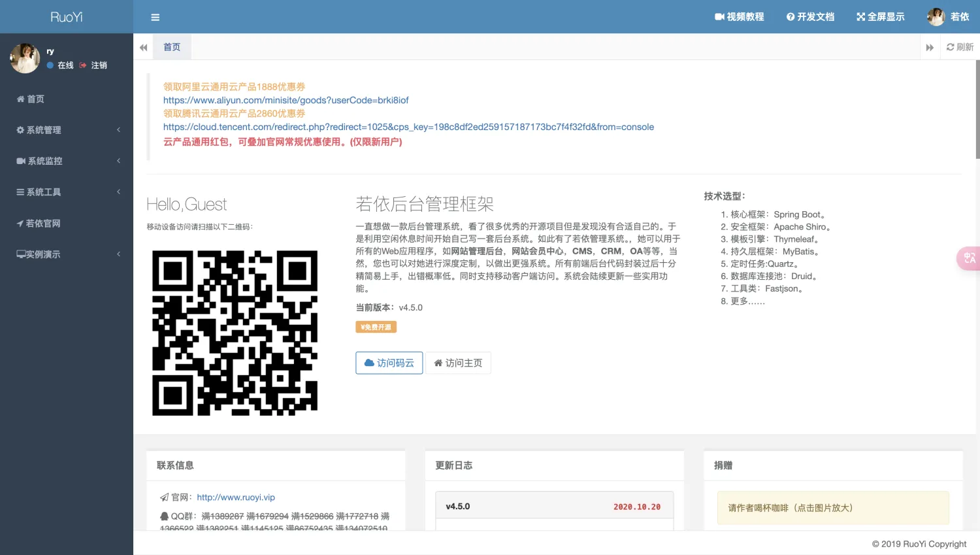
Task: Click the bars icon beside 系统工具
Action: click(20, 192)
